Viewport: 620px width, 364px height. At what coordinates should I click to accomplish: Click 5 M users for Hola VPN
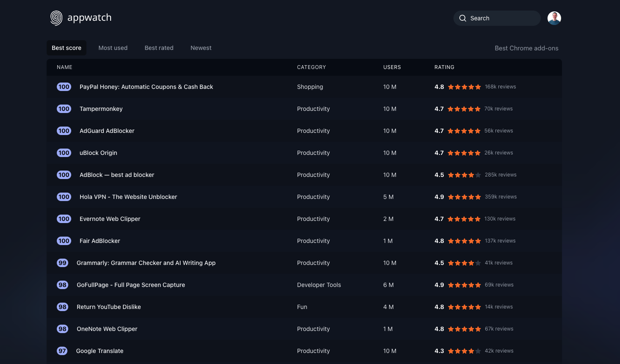point(389,197)
